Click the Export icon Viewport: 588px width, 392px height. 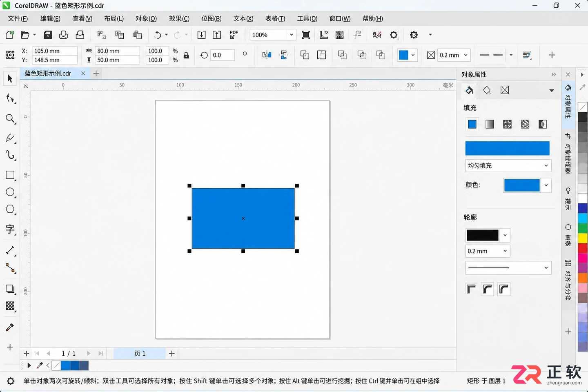pos(217,35)
